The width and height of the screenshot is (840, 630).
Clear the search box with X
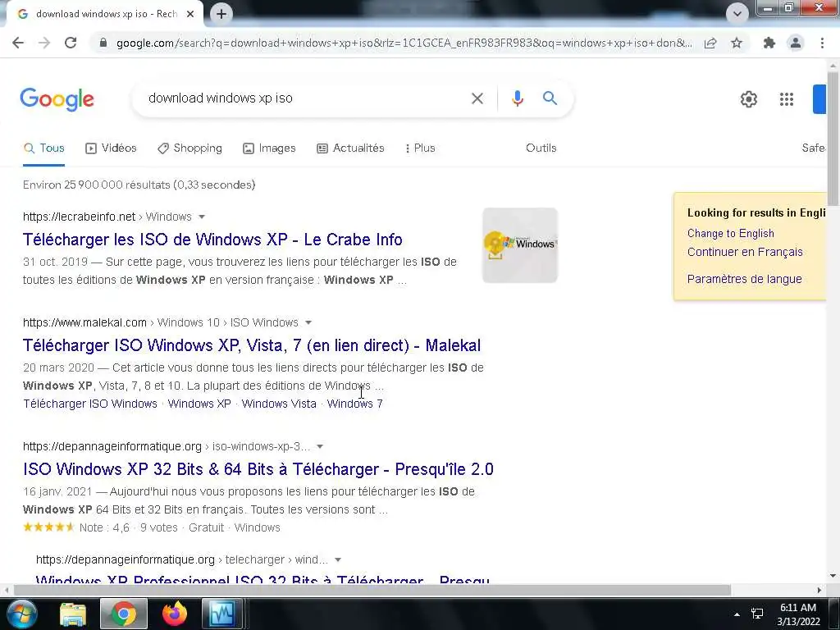tap(477, 98)
